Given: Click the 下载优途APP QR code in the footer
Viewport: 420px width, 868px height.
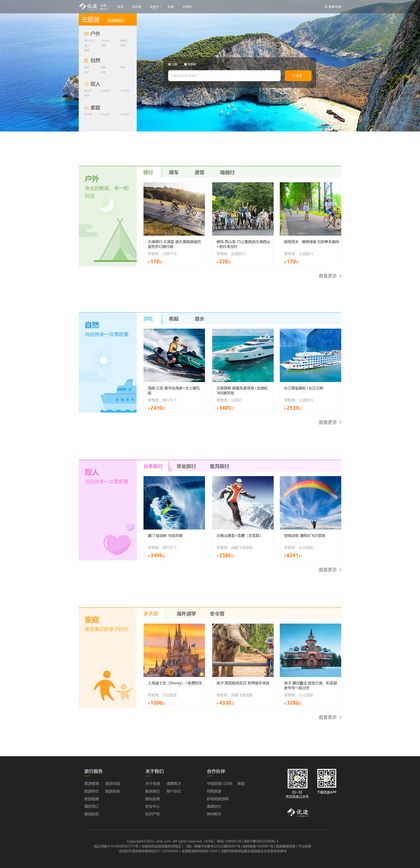Looking at the screenshot, I should [326, 778].
